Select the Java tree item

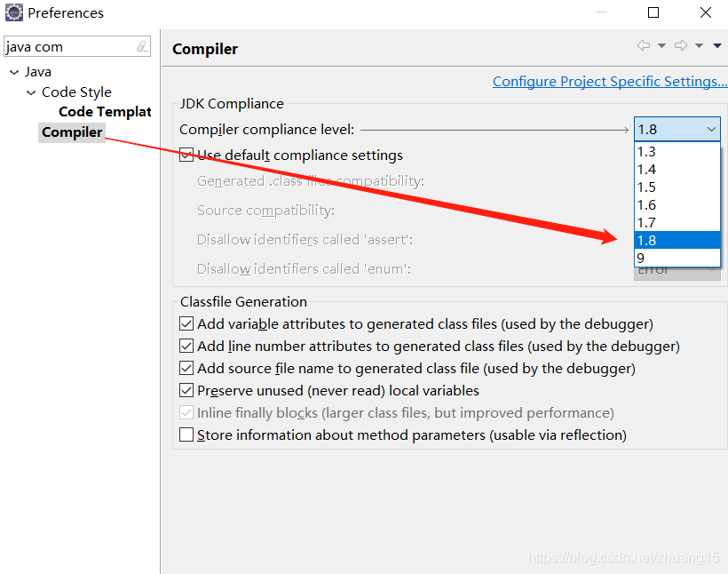pos(38,72)
